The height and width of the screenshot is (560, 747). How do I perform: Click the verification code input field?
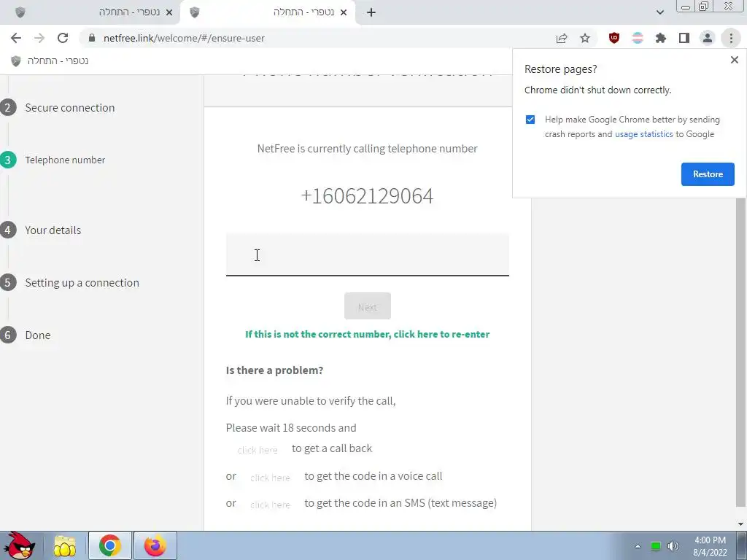(368, 254)
